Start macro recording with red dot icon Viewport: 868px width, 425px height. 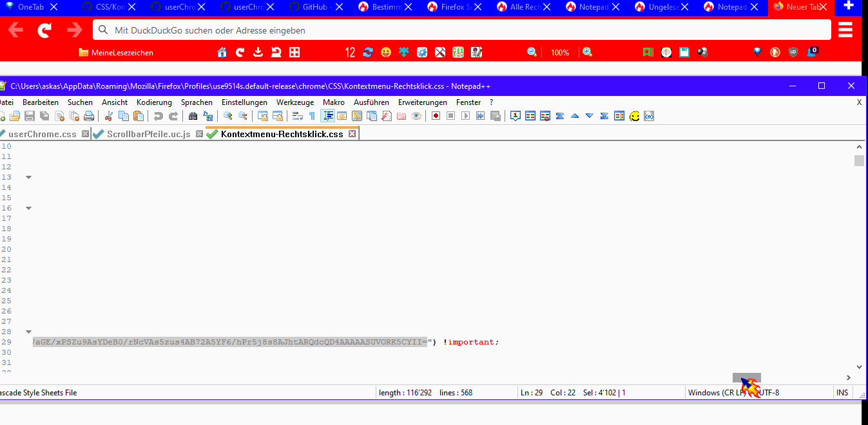[x=436, y=116]
